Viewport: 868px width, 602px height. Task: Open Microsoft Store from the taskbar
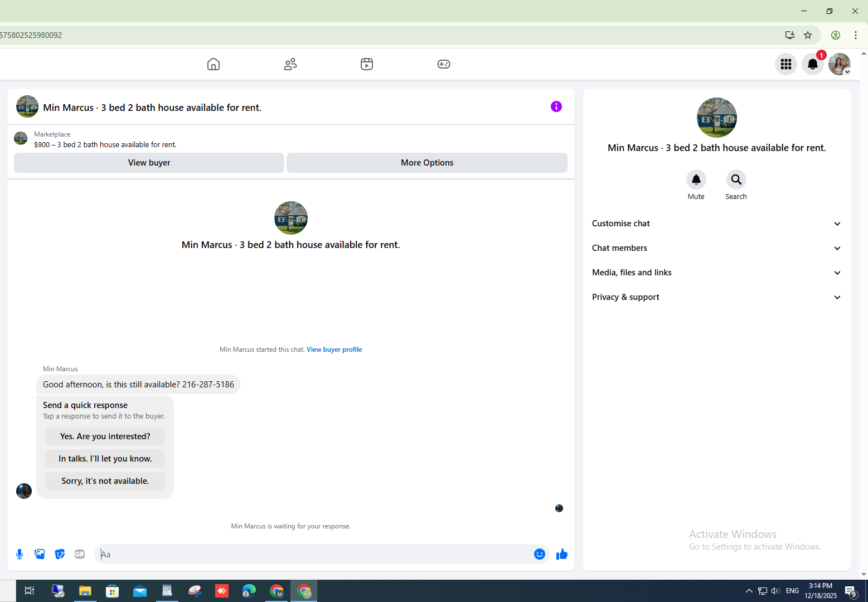[x=113, y=591]
